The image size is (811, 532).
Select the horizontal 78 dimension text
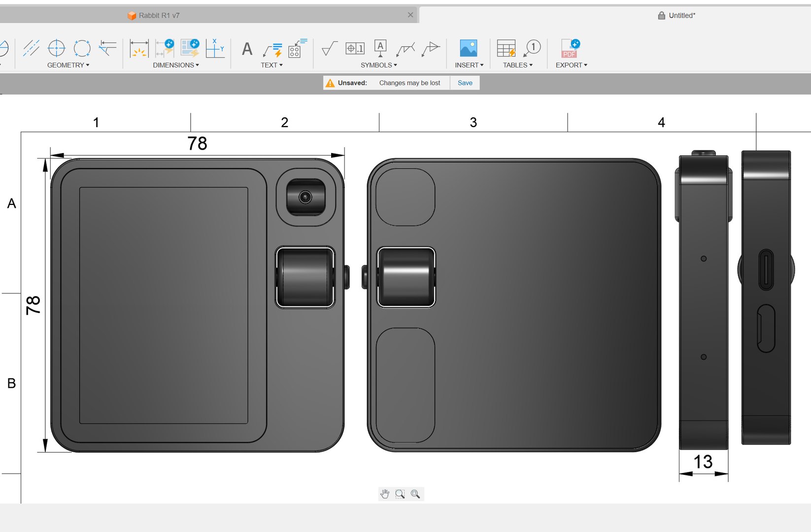coord(197,143)
